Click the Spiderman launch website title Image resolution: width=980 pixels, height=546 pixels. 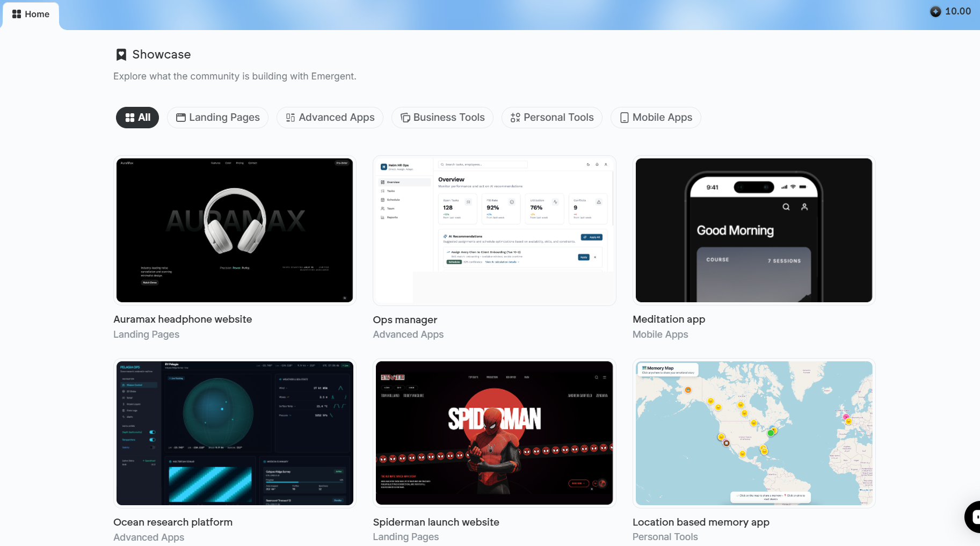coord(436,522)
